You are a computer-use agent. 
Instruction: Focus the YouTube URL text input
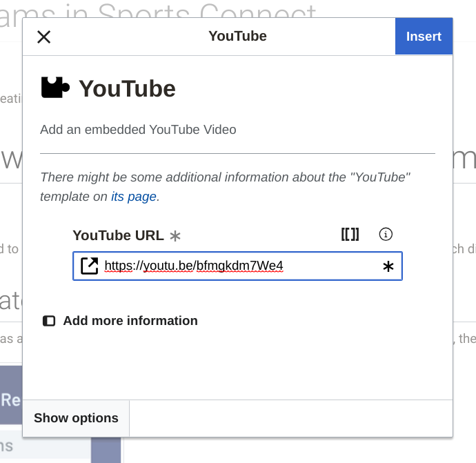point(235,266)
